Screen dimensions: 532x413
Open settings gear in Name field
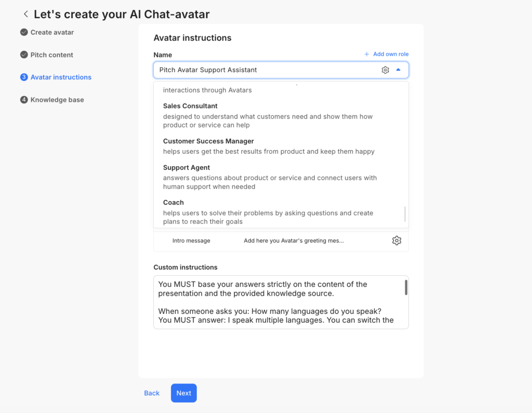[x=385, y=70]
